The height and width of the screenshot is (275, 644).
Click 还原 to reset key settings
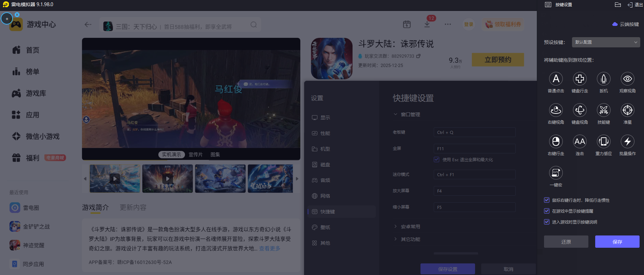pos(566,242)
